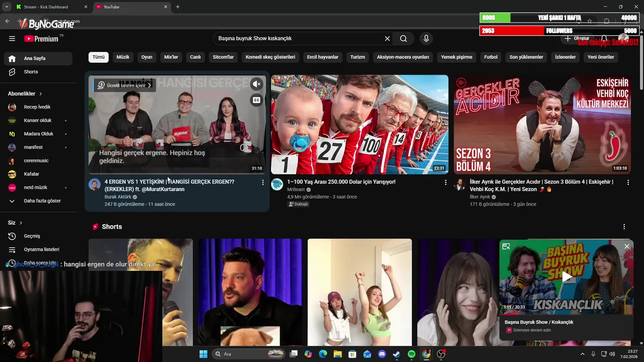This screenshot has width=644, height=362.
Task: Click the MrBeast channel avatar
Action: [x=277, y=185]
